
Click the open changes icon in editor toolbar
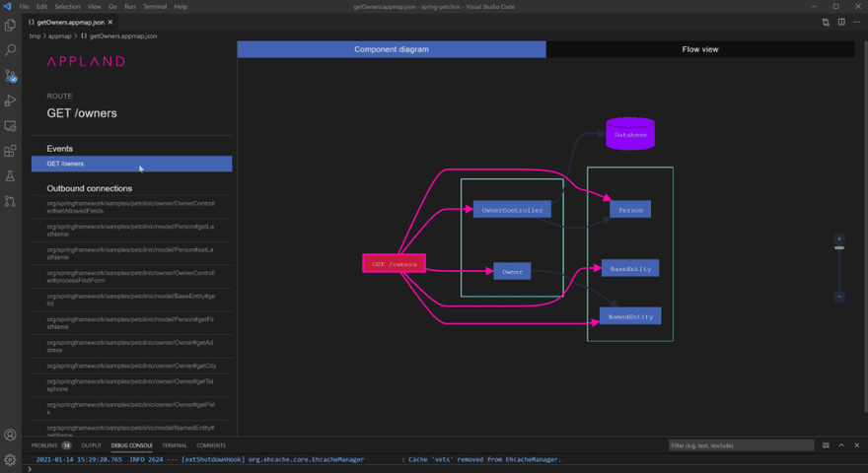coord(826,22)
